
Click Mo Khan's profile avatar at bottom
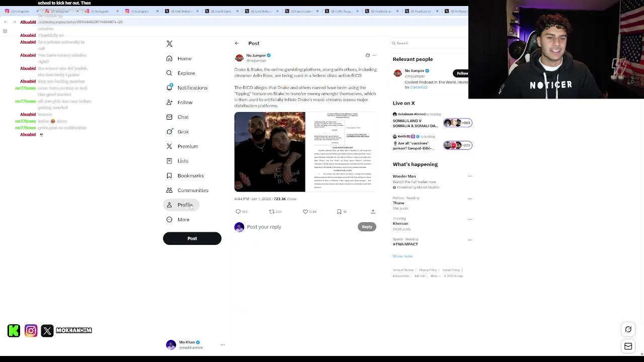point(171,345)
